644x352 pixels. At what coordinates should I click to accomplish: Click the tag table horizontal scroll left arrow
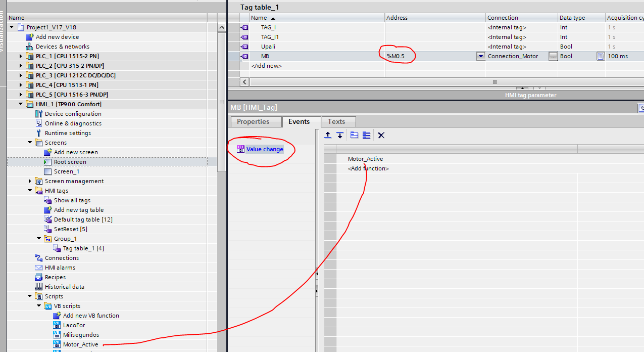(244, 82)
